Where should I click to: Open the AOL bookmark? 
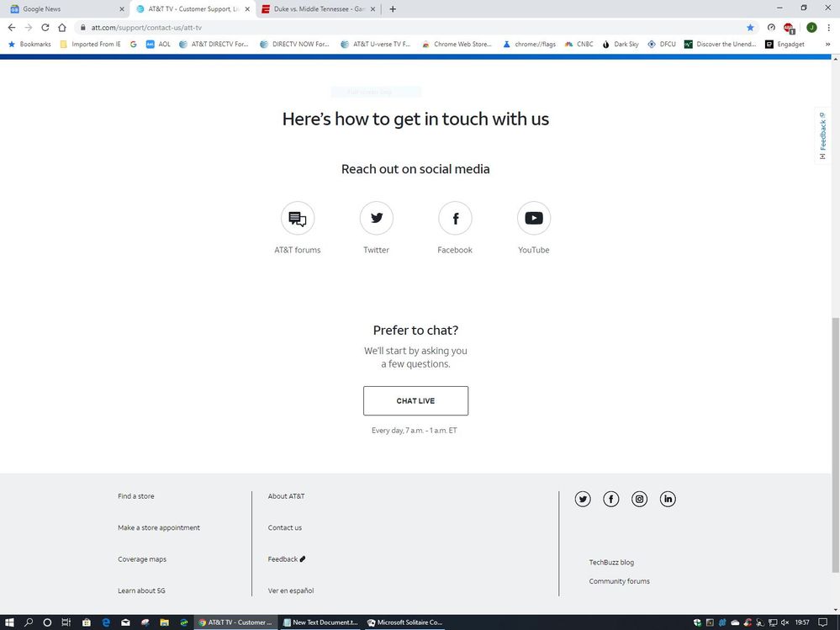coord(159,45)
